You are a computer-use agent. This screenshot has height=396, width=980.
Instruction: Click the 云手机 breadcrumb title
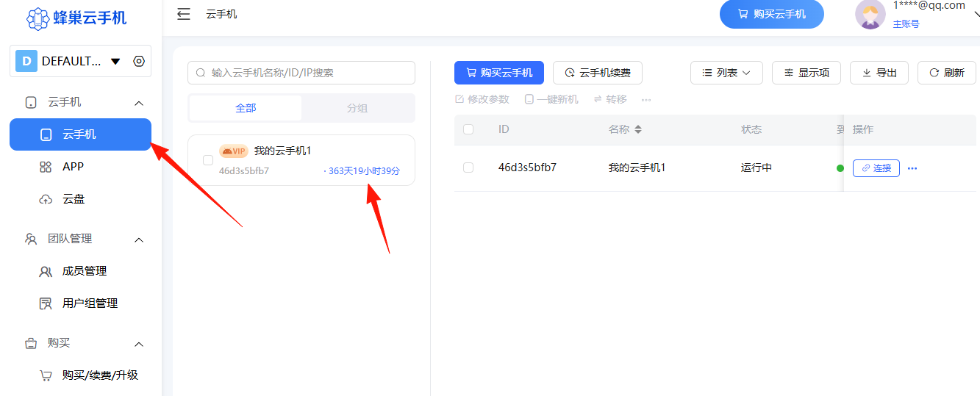tap(221, 14)
